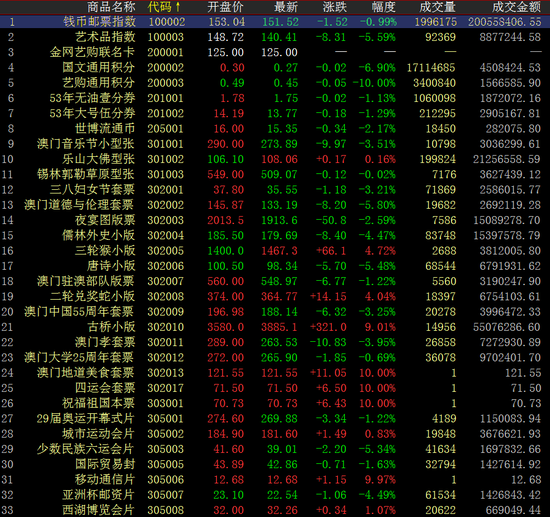The height and width of the screenshot is (517, 550).
Task: Select 三轮猴小版 row
Action: 275,250
